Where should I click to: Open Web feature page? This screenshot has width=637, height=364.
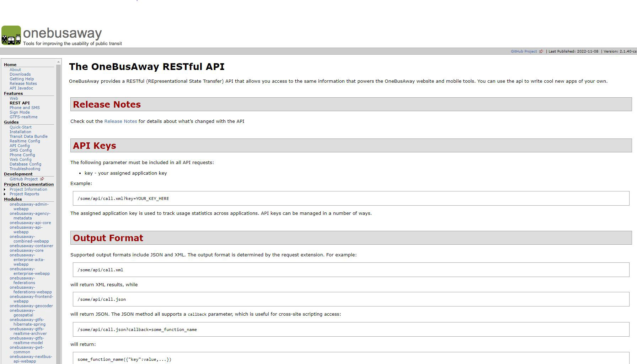coord(14,98)
